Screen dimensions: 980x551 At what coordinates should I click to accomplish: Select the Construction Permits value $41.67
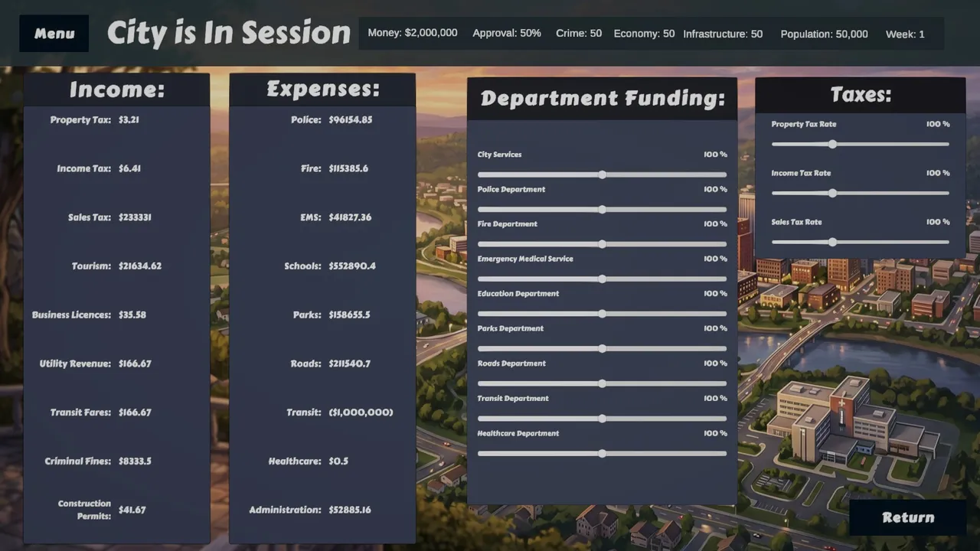tap(132, 510)
